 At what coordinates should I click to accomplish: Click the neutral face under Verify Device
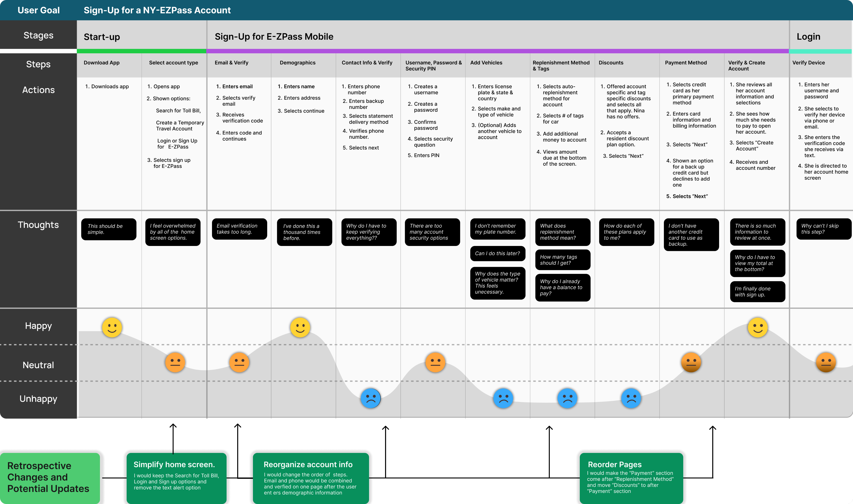(x=826, y=362)
